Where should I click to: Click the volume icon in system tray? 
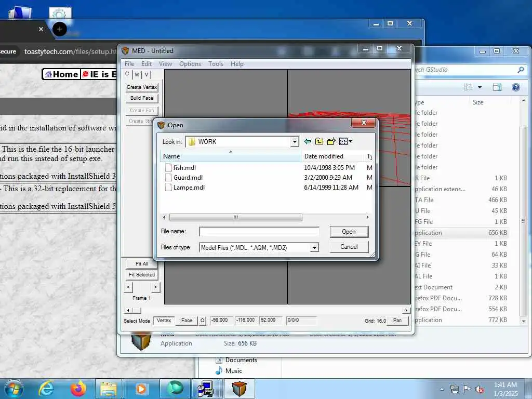(x=480, y=389)
